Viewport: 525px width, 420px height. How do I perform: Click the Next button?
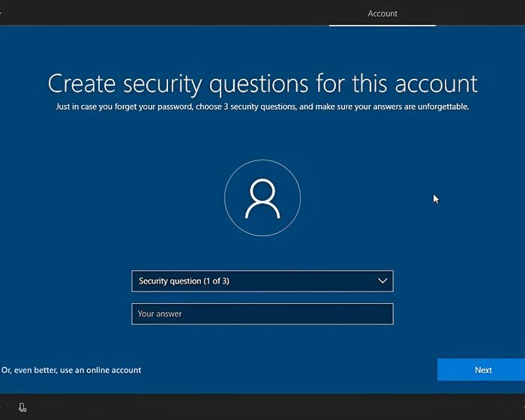481,370
